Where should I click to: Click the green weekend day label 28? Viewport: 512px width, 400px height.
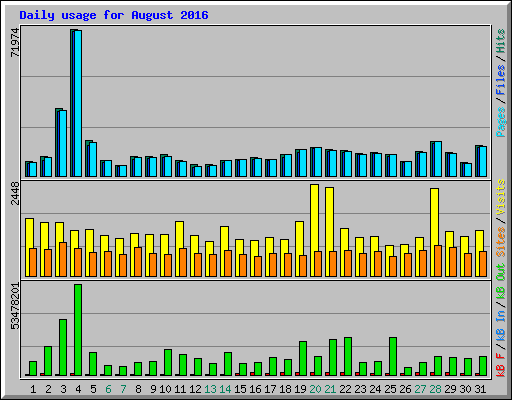coord(435,389)
